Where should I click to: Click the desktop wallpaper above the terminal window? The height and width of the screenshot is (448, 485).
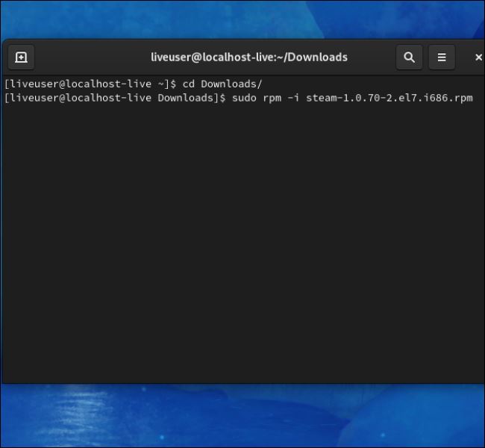click(242, 19)
